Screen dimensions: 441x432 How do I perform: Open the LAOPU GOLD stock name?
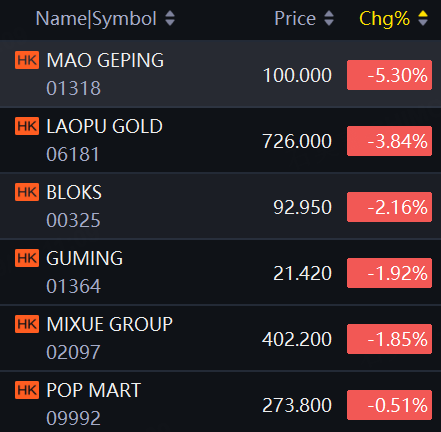105,126
